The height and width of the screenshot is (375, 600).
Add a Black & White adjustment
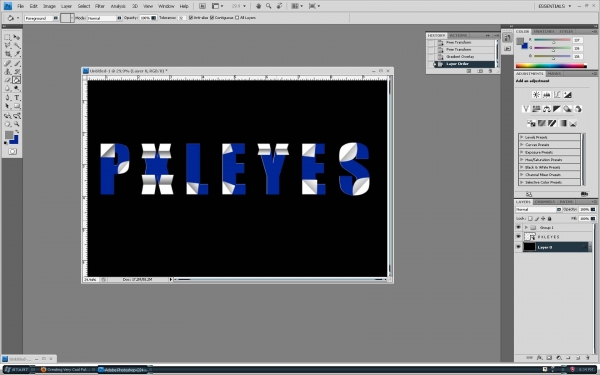(557, 109)
